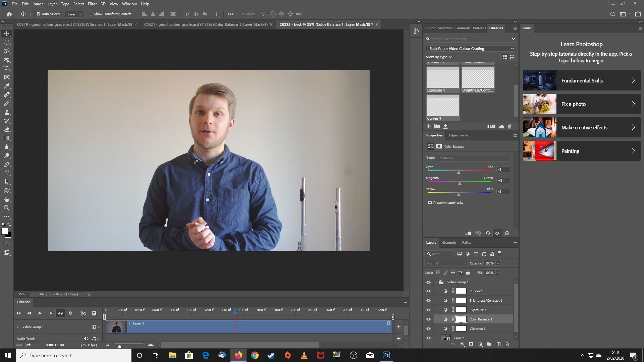Select the Clone Stamp tool
This screenshot has width=644, height=362.
pos(7,112)
